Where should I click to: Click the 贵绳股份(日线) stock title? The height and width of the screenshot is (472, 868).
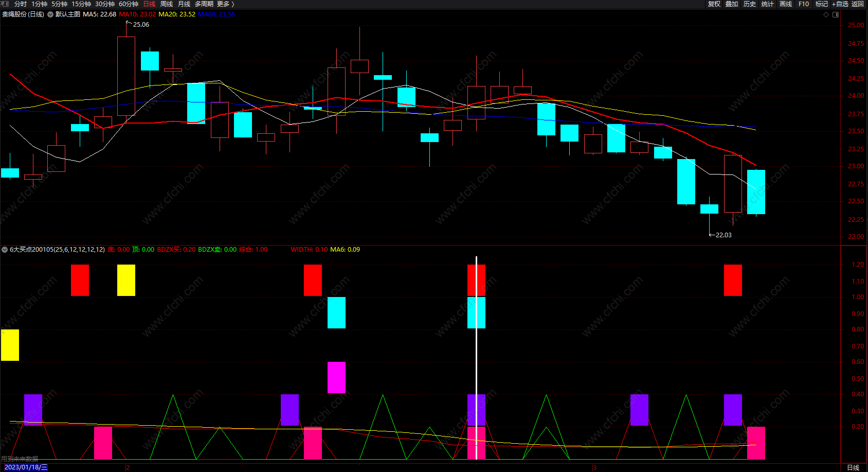pos(23,14)
